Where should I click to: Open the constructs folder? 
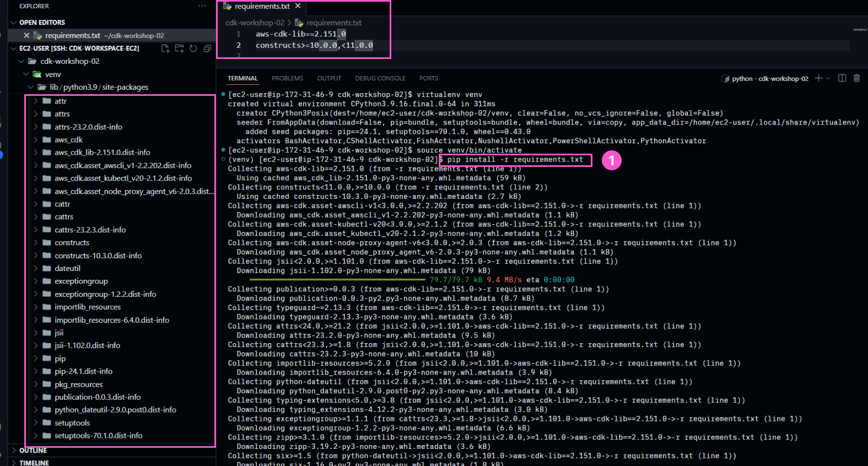click(x=72, y=243)
